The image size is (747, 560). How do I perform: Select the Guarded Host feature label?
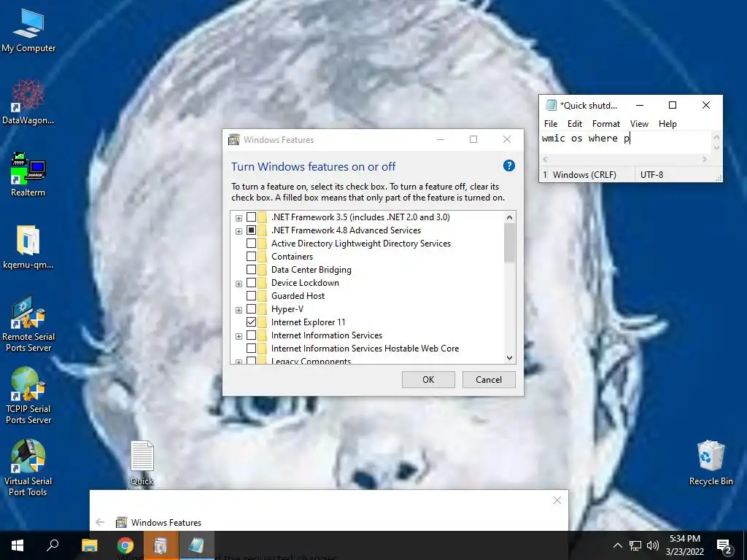click(298, 296)
